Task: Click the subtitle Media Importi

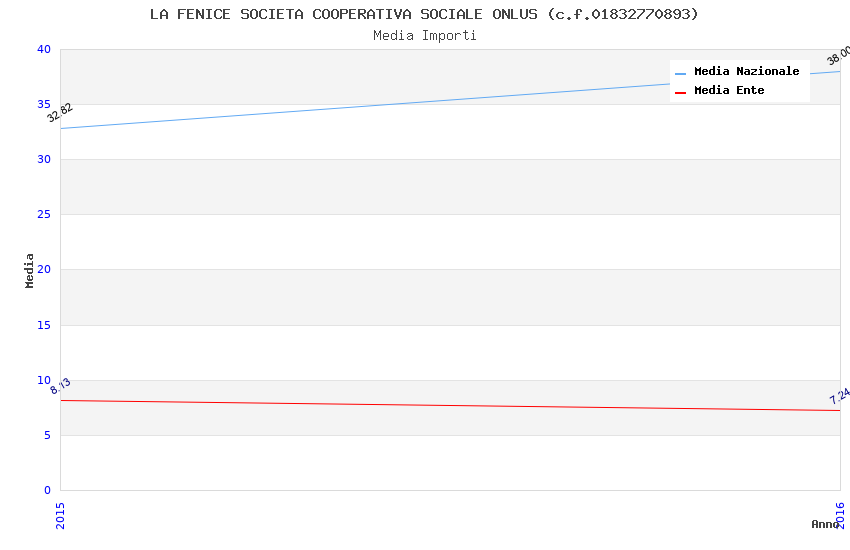Action: pyautogui.click(x=424, y=36)
